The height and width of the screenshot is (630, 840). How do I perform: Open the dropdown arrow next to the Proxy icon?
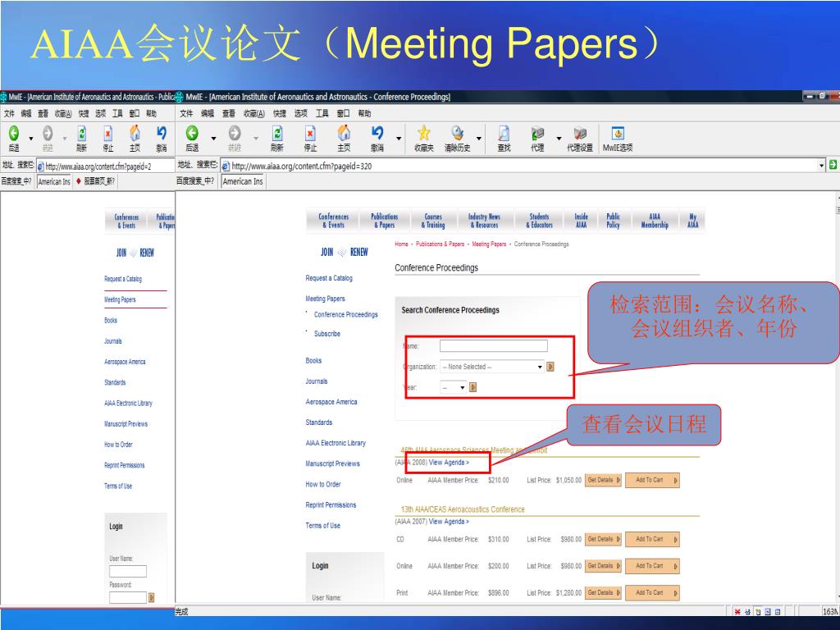pos(559,138)
